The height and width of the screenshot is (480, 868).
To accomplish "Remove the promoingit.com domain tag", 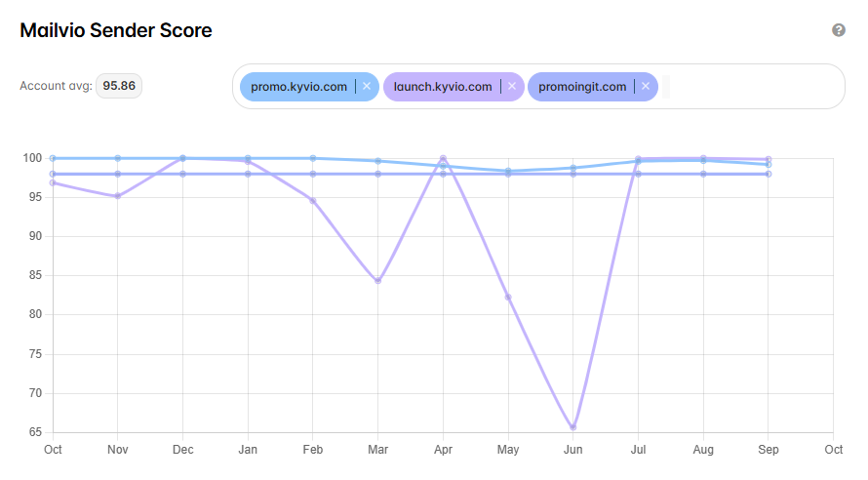I will (646, 87).
